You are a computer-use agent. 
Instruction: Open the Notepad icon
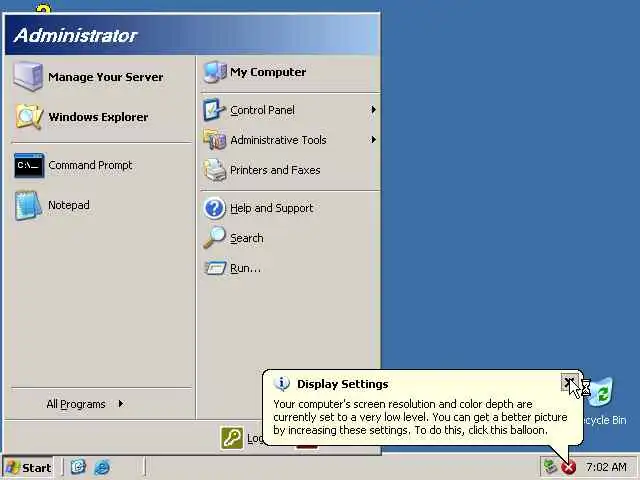point(28,205)
